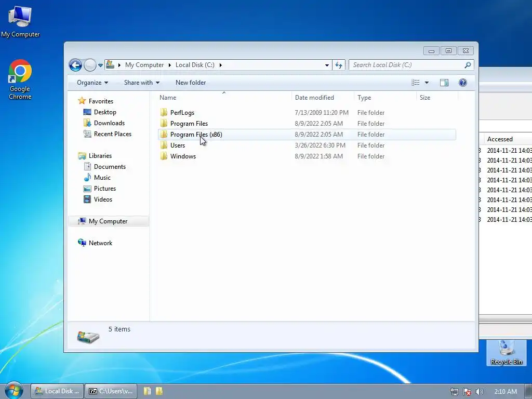
Task: Open Help via the question mark icon
Action: [463, 83]
